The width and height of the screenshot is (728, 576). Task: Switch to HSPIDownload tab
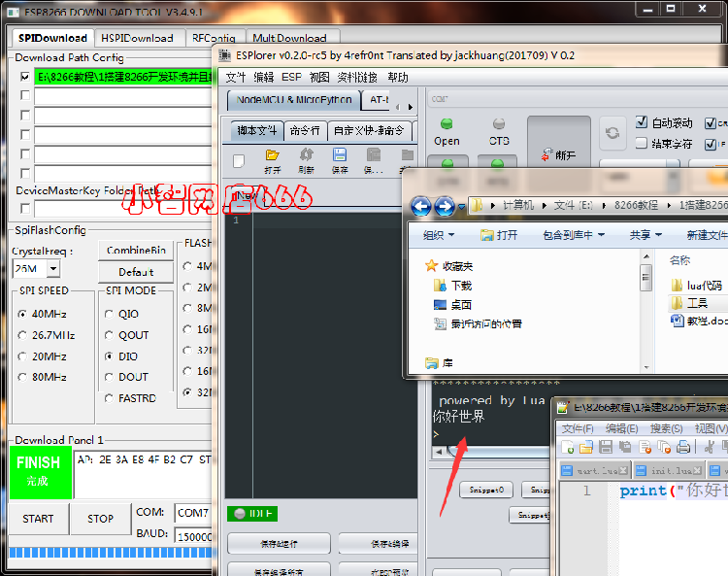[x=138, y=38]
